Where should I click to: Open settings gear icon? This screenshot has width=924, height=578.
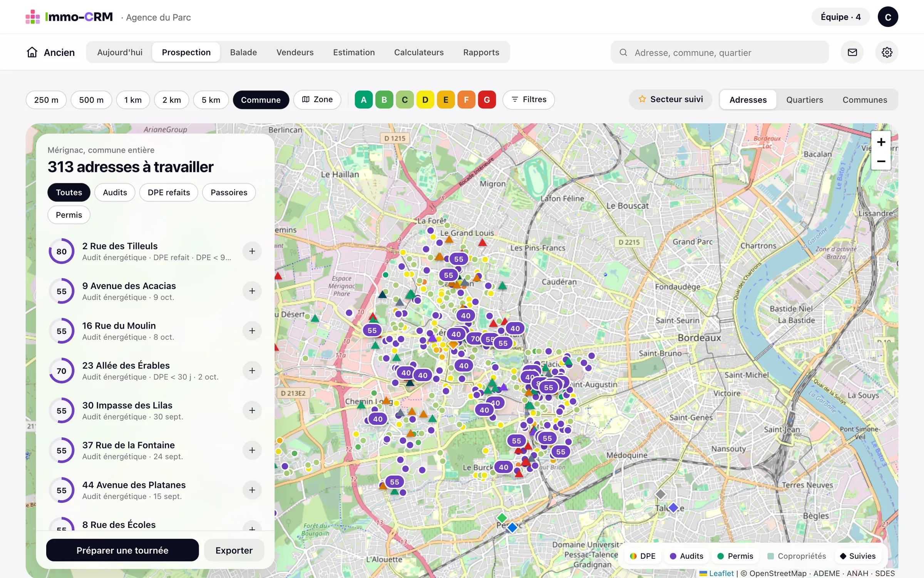887,52
